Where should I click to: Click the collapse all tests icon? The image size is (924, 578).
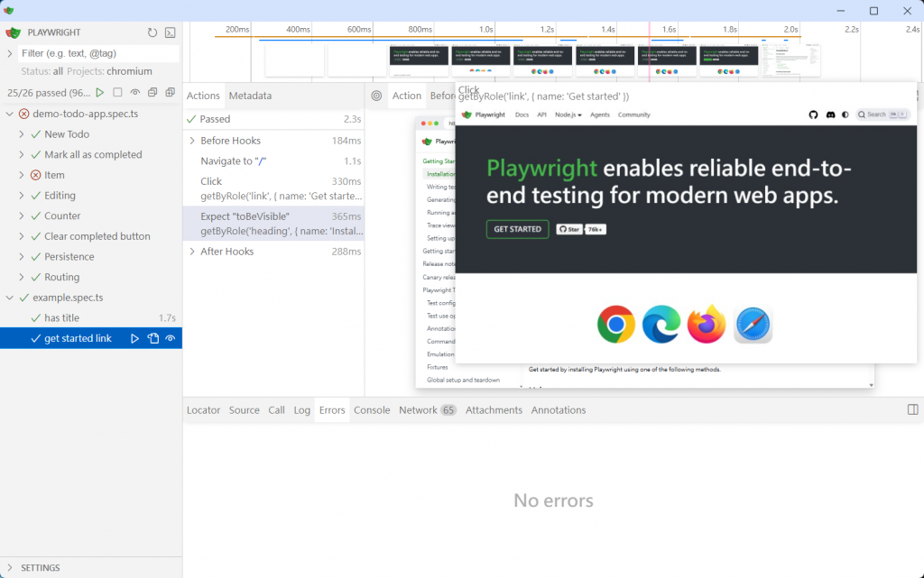pyautogui.click(x=152, y=92)
